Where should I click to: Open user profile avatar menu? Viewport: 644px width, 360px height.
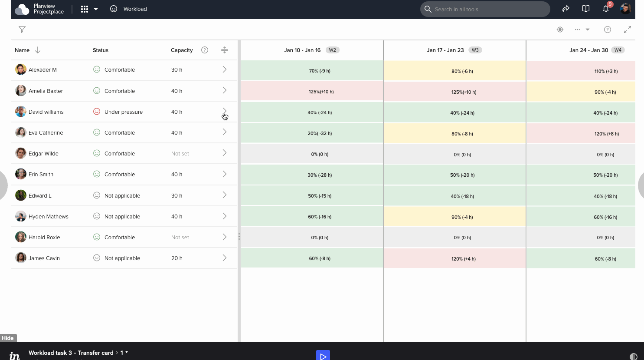(625, 9)
